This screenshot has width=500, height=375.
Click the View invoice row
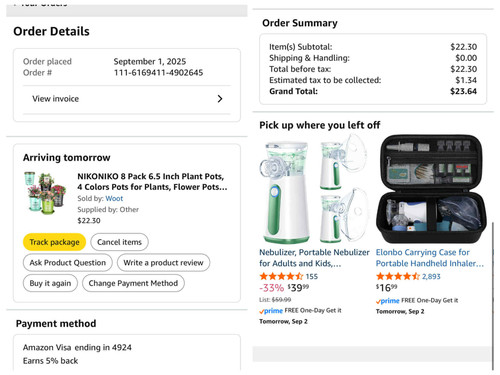click(127, 99)
